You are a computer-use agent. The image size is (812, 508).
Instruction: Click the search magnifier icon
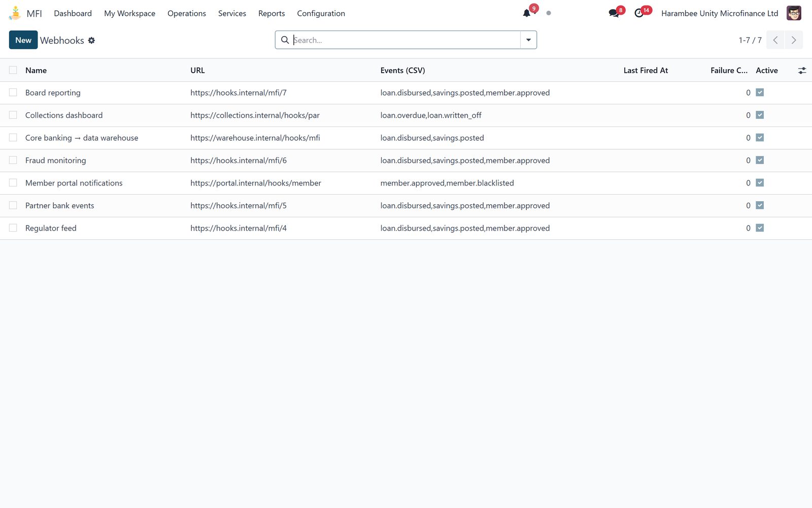click(x=285, y=40)
